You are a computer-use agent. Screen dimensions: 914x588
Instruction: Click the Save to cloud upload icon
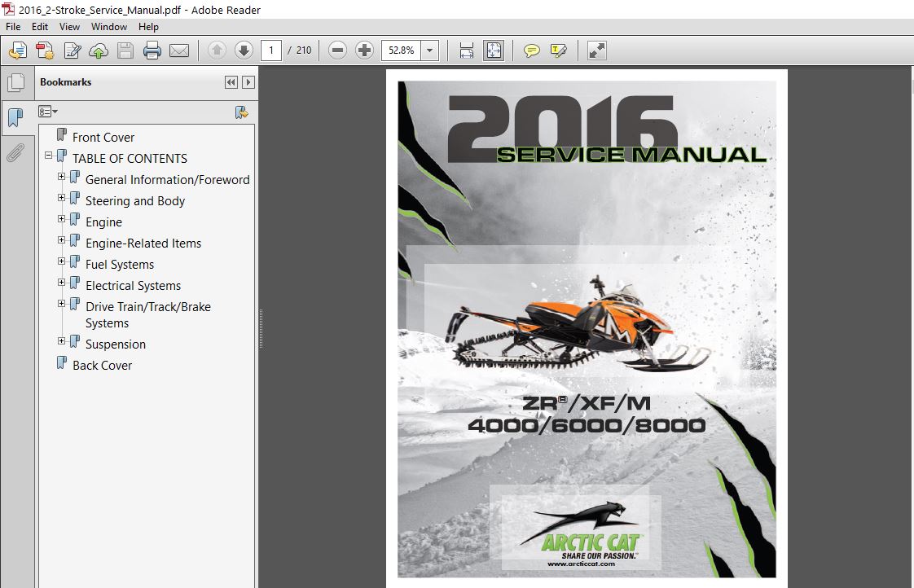pos(99,50)
